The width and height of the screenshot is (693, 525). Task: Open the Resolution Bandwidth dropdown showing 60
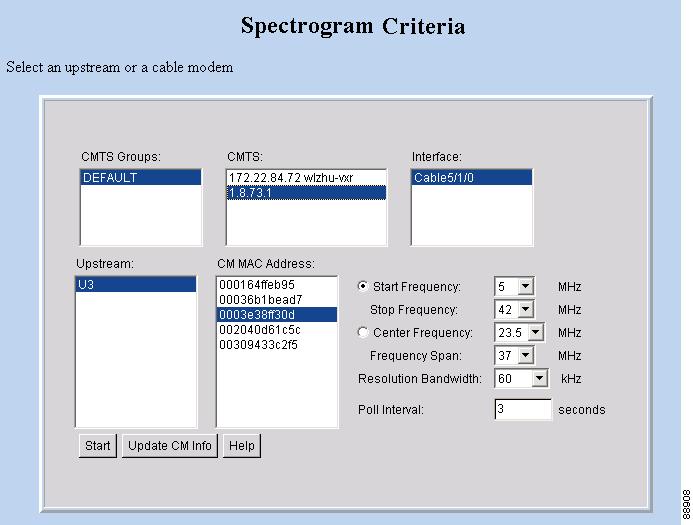(522, 379)
